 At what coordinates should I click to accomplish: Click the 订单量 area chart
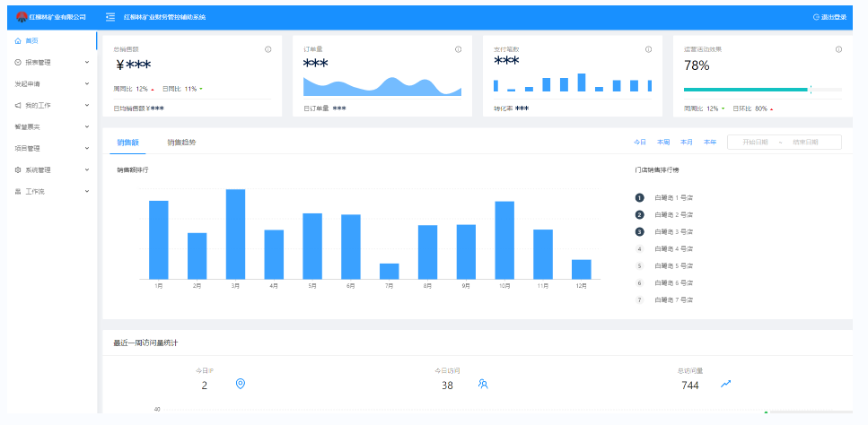(x=382, y=87)
